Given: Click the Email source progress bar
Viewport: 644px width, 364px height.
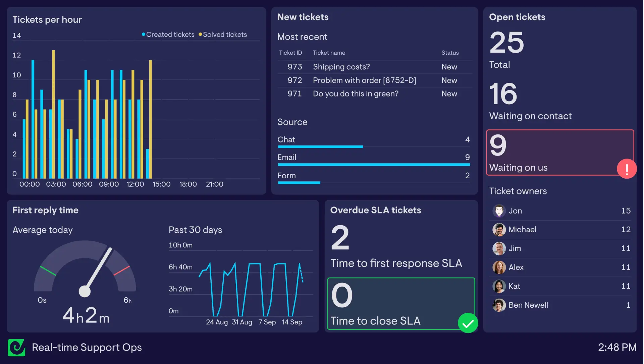Looking at the screenshot, I should pos(374,165).
